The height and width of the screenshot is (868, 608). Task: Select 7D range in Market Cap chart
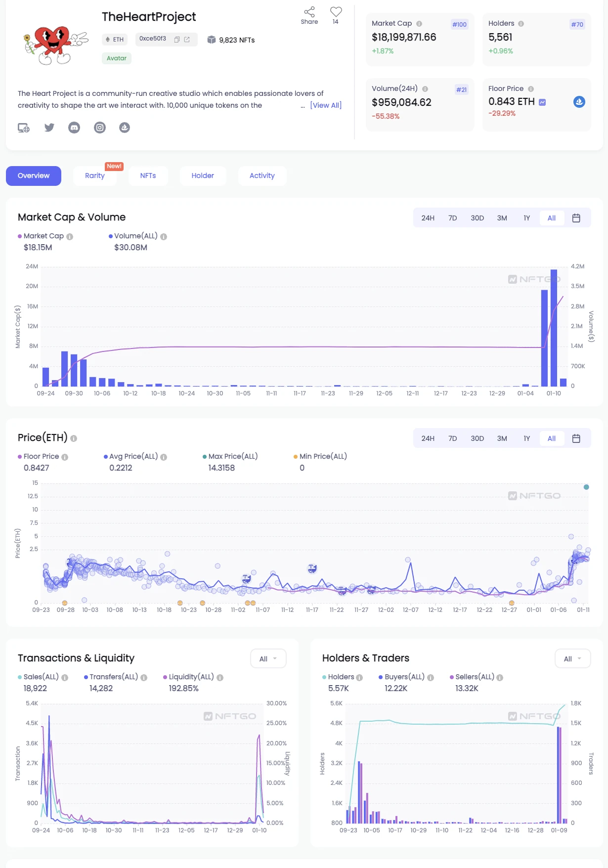pos(452,218)
